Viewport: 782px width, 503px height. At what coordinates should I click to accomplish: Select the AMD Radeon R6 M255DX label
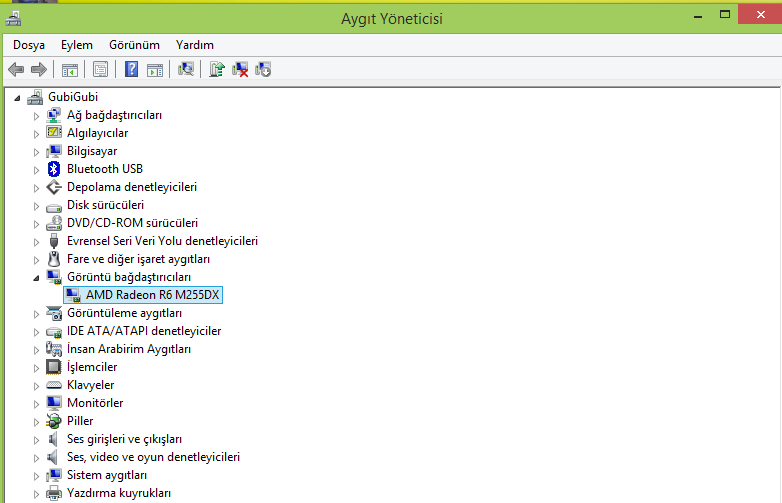click(x=153, y=295)
